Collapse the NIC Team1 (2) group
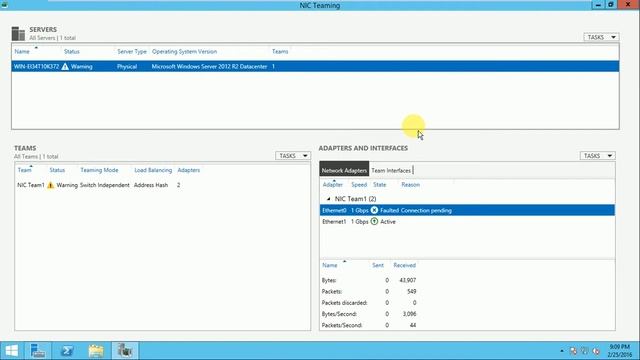 tap(329, 199)
